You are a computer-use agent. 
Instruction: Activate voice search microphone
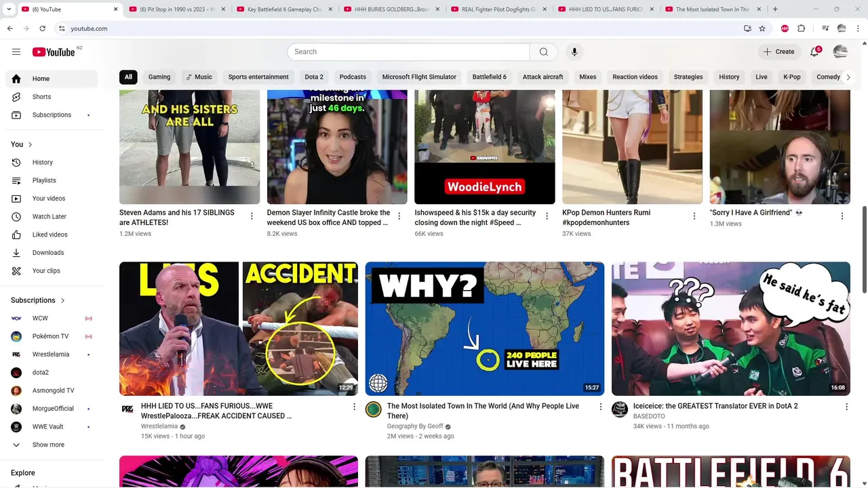click(574, 52)
